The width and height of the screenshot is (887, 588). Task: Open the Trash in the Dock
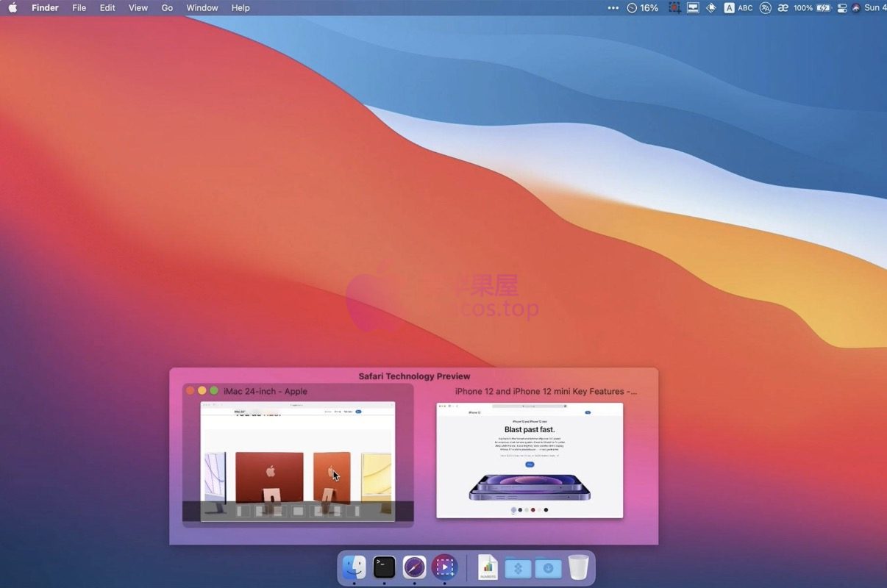578,567
